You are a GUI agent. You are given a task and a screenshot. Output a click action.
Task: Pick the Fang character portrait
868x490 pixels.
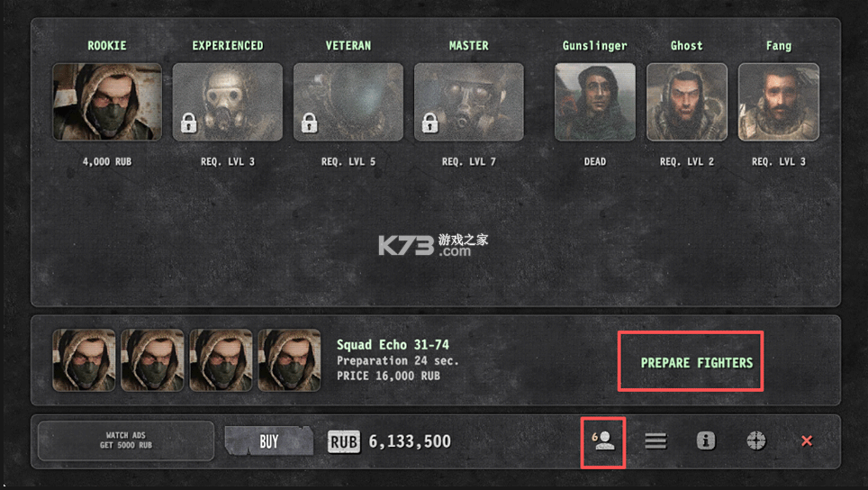[778, 102]
